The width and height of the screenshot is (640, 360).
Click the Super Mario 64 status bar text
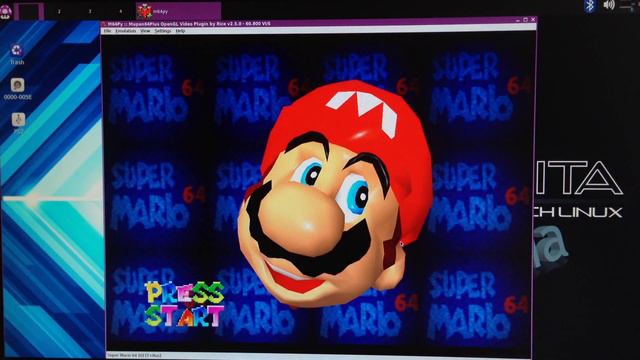[x=134, y=356]
